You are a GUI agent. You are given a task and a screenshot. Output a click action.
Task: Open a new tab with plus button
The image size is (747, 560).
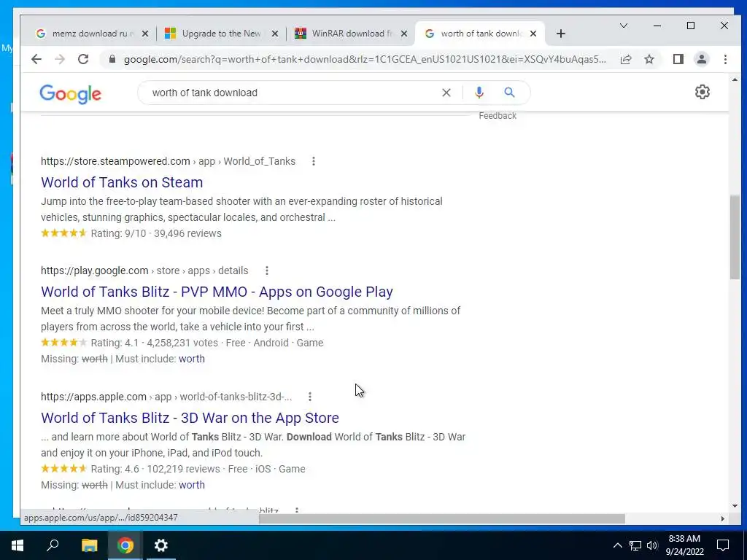[x=561, y=34]
